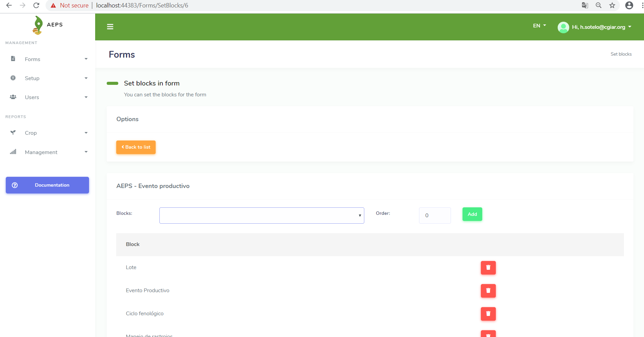Expand the Users sidebar menu arrow

pos(86,97)
